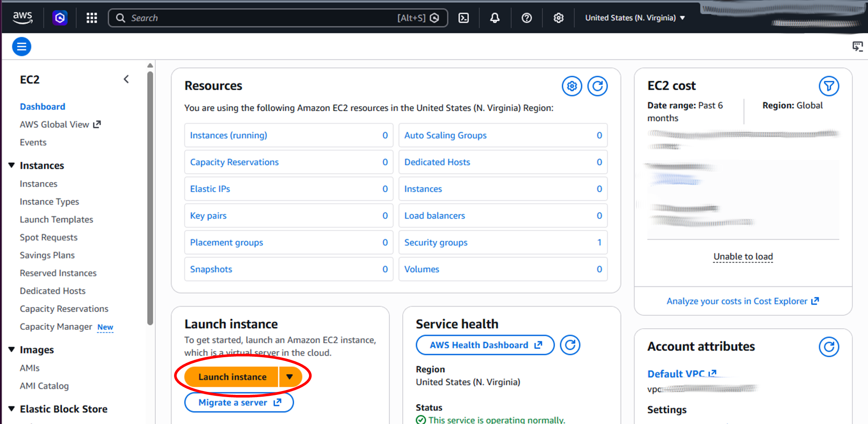
Task: Open Savings Plans in the sidebar
Action: pos(47,255)
